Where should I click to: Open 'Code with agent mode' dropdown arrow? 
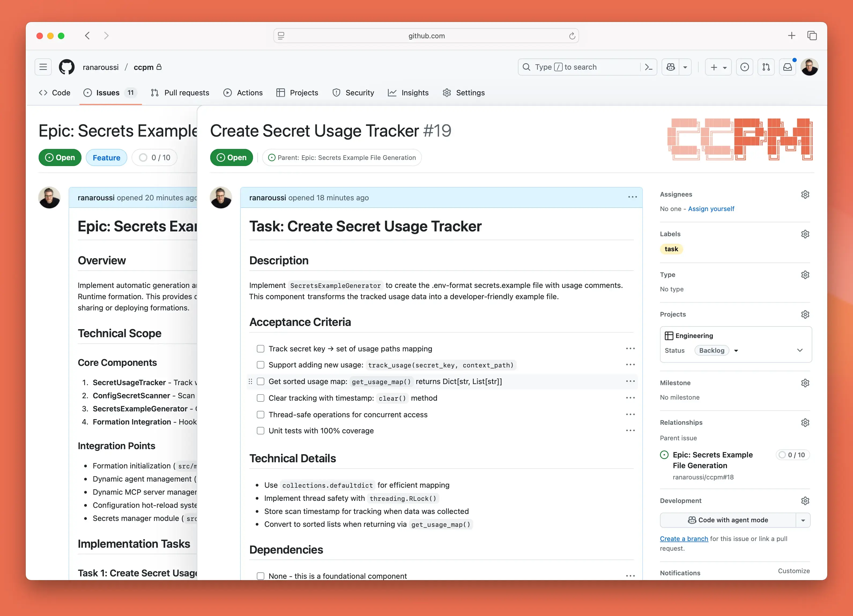click(x=803, y=520)
